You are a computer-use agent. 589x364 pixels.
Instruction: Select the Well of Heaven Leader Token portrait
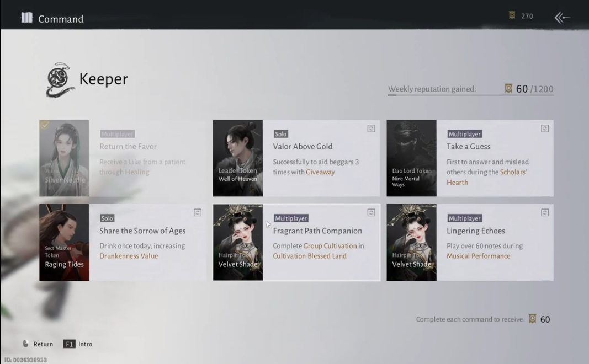click(x=238, y=158)
